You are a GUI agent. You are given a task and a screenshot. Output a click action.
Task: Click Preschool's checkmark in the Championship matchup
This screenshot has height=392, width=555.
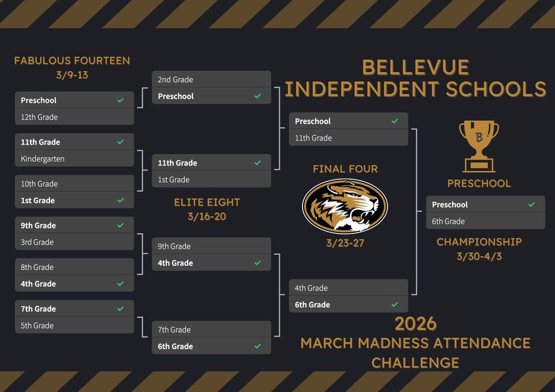click(x=532, y=205)
